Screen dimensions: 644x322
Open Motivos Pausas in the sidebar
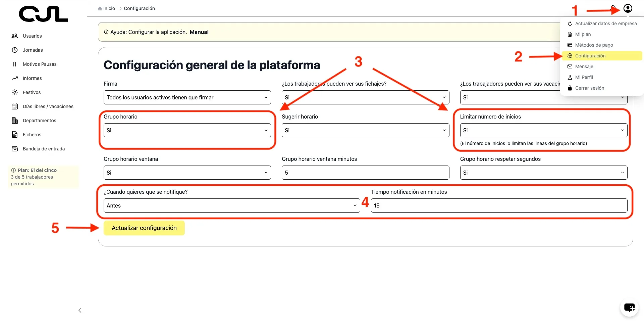[x=40, y=64]
